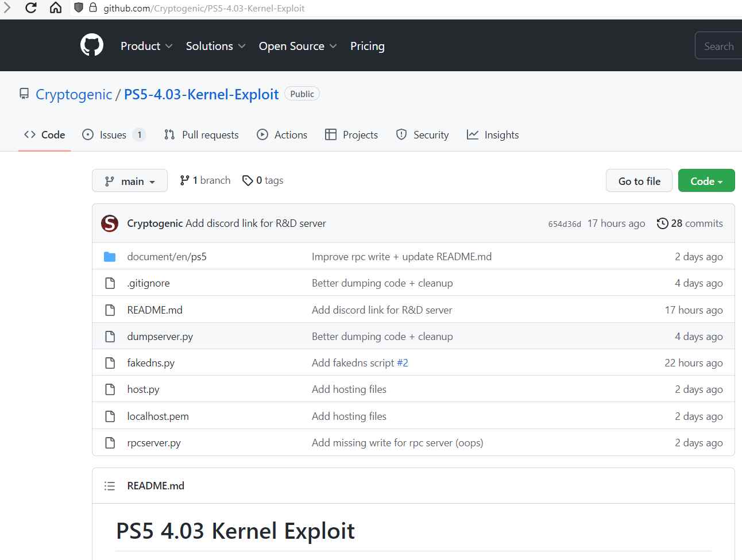
Task: Open the GitHub home via the Invertocat logo
Action: [x=92, y=45]
